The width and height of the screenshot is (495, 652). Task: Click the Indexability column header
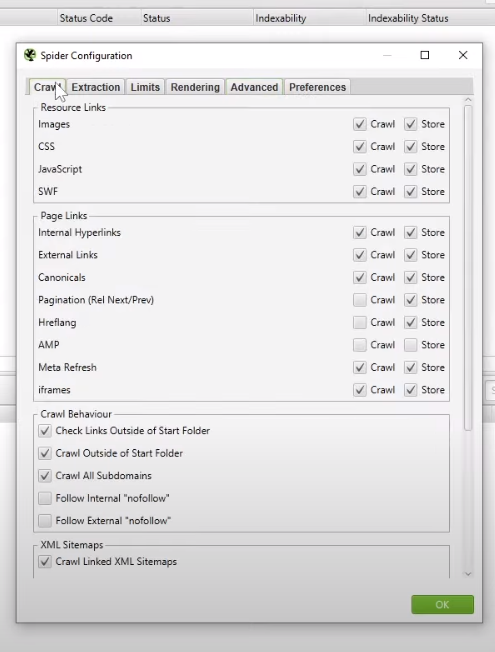pyautogui.click(x=281, y=18)
